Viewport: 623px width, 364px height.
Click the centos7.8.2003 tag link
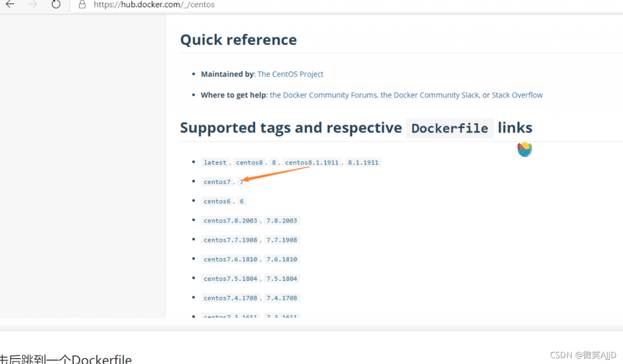click(x=231, y=220)
